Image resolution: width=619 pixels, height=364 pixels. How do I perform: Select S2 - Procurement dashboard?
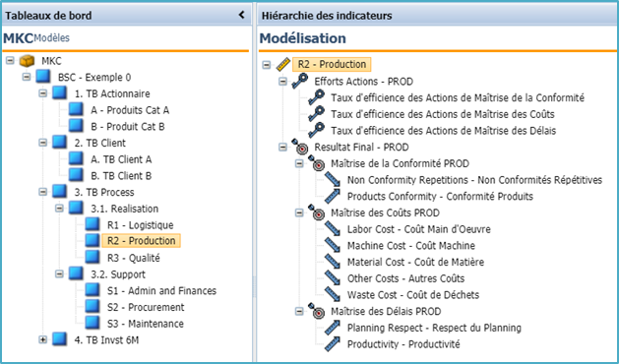pyautogui.click(x=146, y=307)
